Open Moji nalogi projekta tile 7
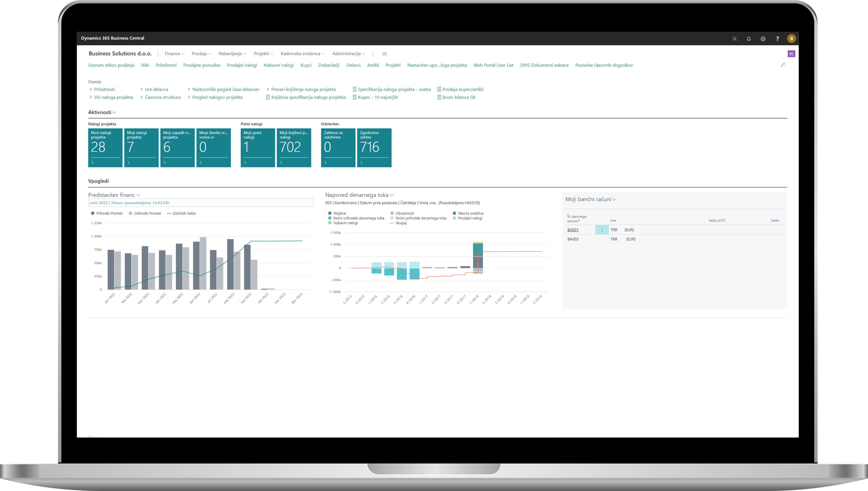 (141, 148)
